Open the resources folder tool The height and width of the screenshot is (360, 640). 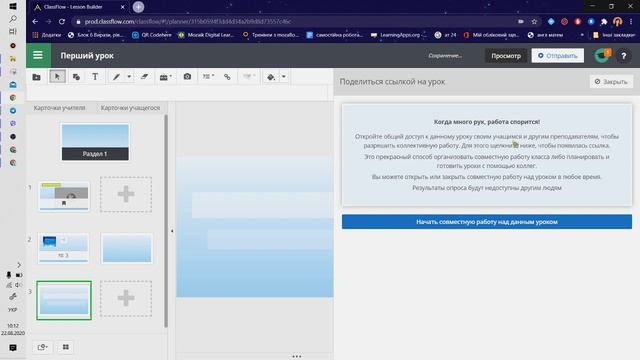36,77
